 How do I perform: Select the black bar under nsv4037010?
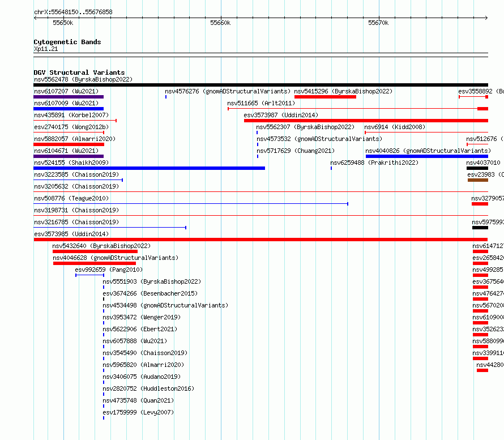point(477,168)
